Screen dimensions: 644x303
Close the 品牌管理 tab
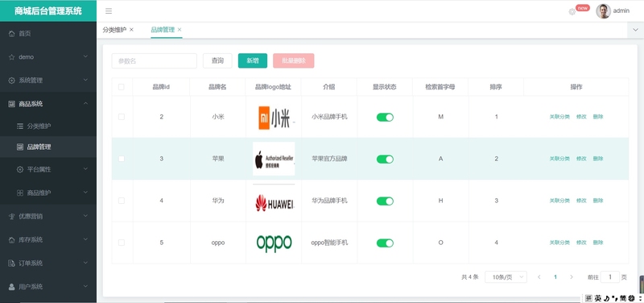coord(180,30)
